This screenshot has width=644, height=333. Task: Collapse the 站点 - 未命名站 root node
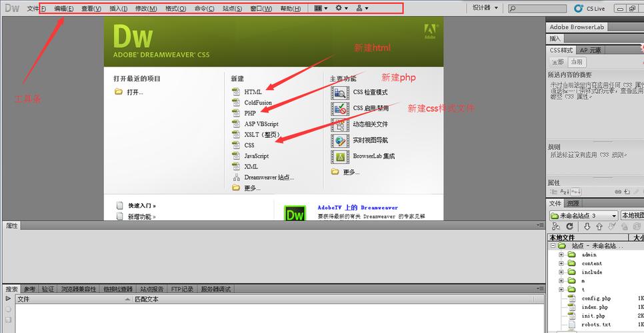click(553, 246)
